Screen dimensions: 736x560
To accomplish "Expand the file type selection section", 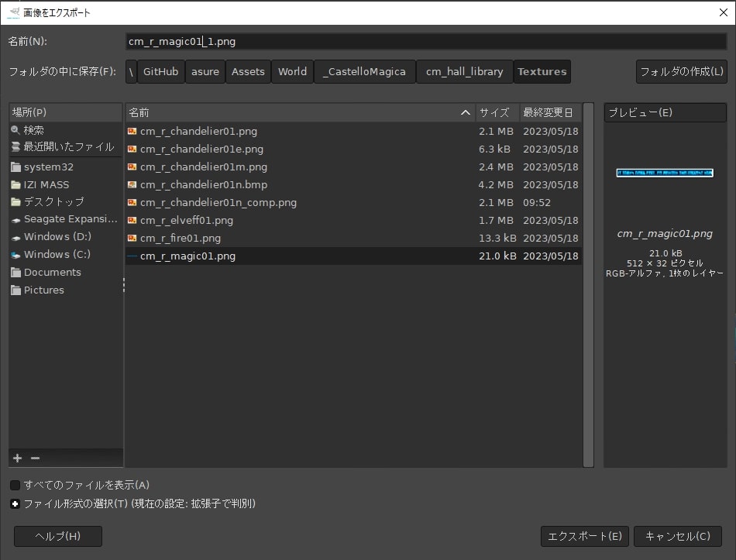I will click(15, 503).
